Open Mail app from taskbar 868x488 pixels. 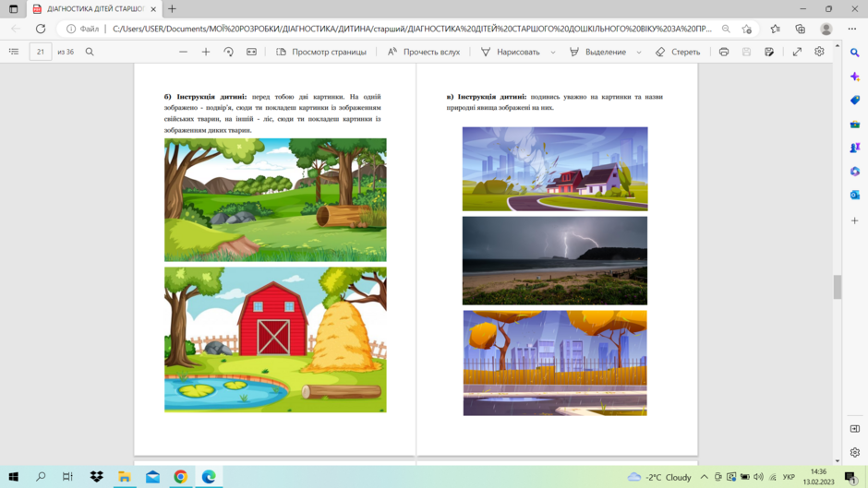coord(152,476)
